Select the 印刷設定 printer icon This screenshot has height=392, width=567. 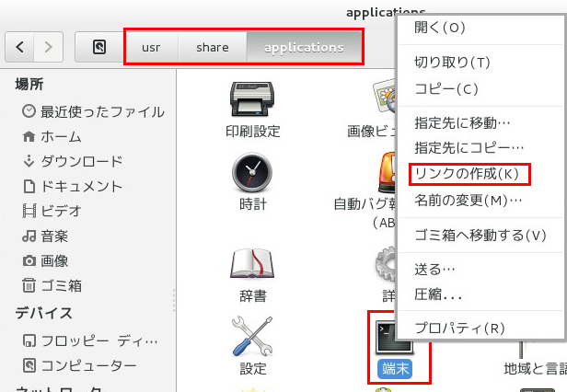click(x=252, y=98)
